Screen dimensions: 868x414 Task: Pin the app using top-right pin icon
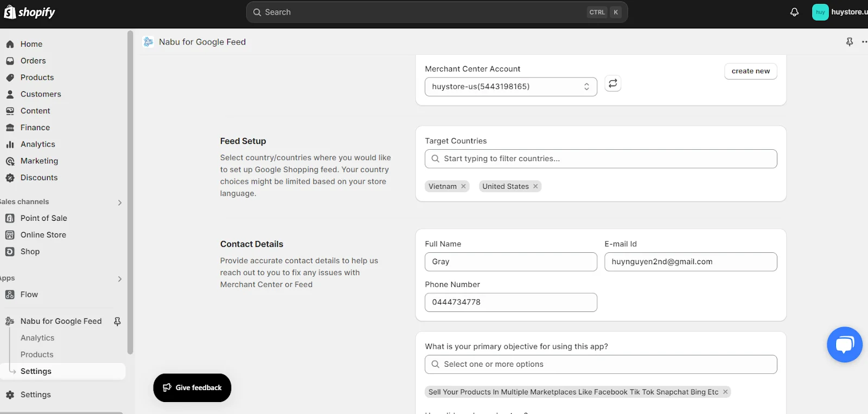[x=850, y=42]
